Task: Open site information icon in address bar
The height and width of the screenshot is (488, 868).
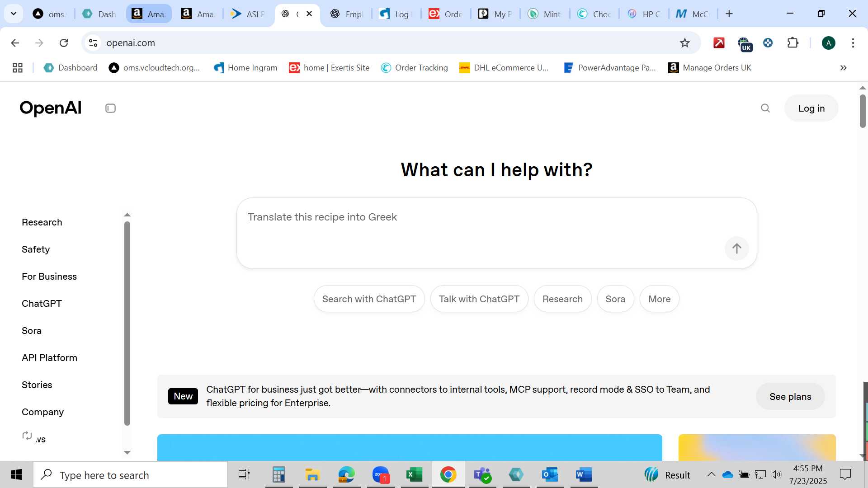Action: [93, 43]
